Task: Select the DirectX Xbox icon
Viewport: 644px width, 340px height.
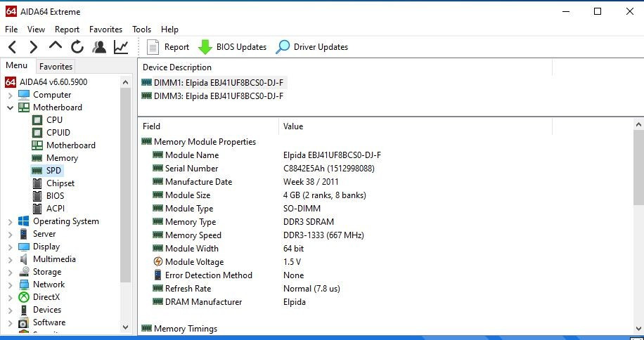Action: point(24,297)
